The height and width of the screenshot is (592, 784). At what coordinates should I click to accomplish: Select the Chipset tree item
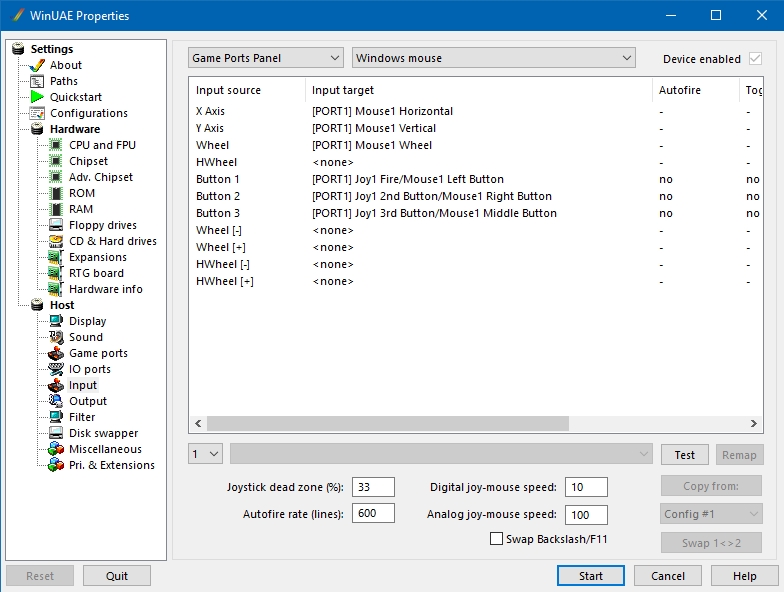pyautogui.click(x=88, y=162)
